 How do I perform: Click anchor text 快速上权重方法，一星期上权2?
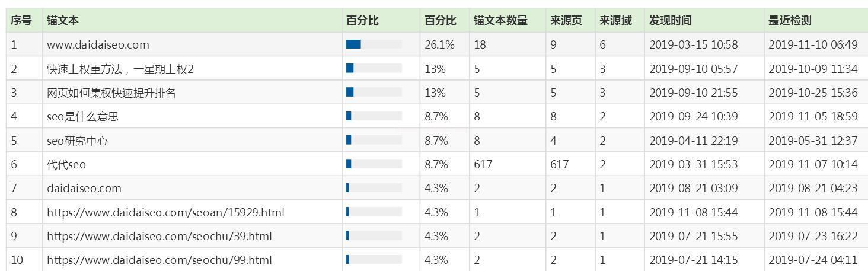point(120,69)
